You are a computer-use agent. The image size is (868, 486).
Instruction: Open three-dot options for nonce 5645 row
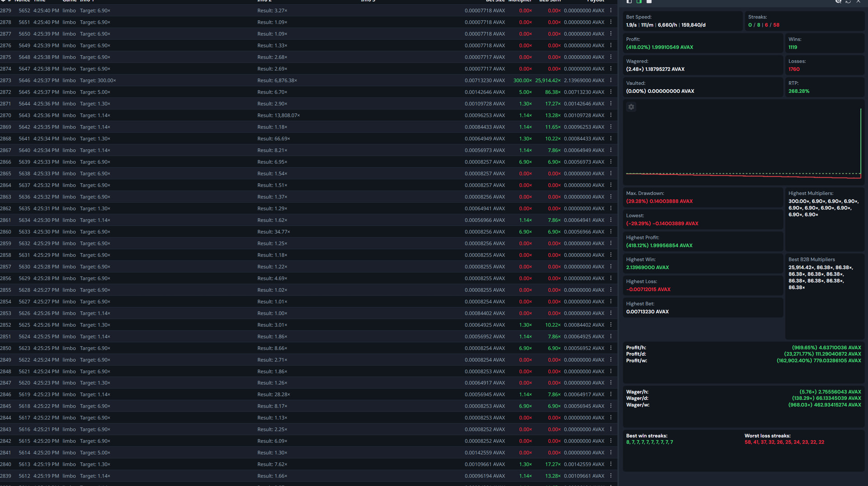click(x=611, y=92)
